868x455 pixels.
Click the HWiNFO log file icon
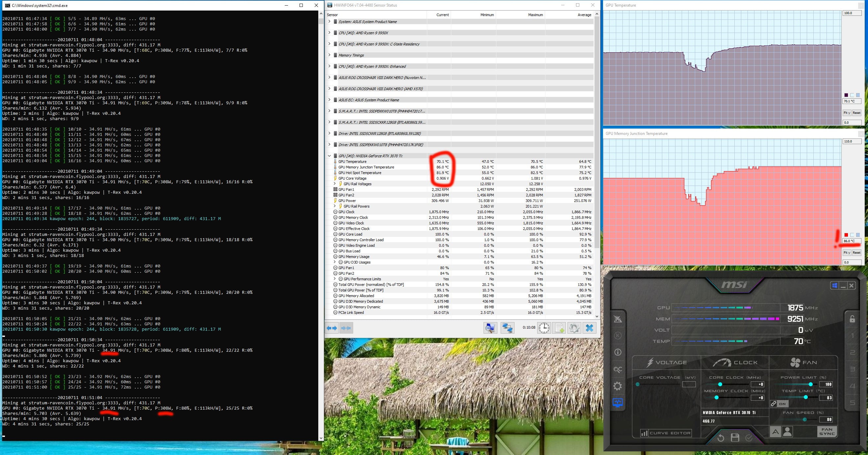[559, 328]
